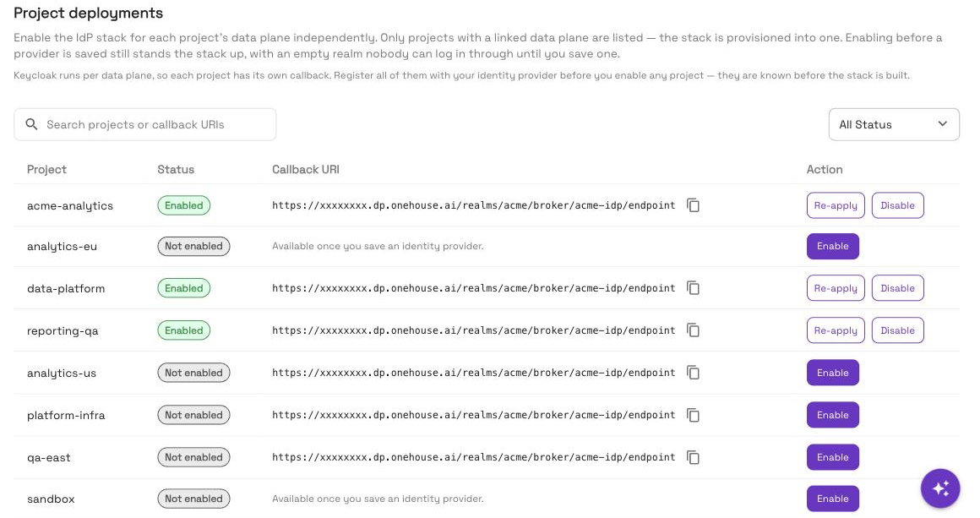This screenshot has height=518, width=980.
Task: Select the platform-infra project name
Action: coord(66,415)
